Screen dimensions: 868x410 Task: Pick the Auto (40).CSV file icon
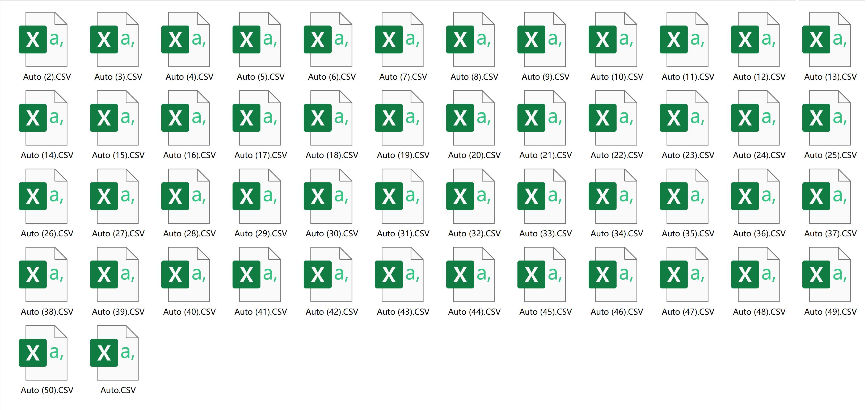click(x=186, y=275)
